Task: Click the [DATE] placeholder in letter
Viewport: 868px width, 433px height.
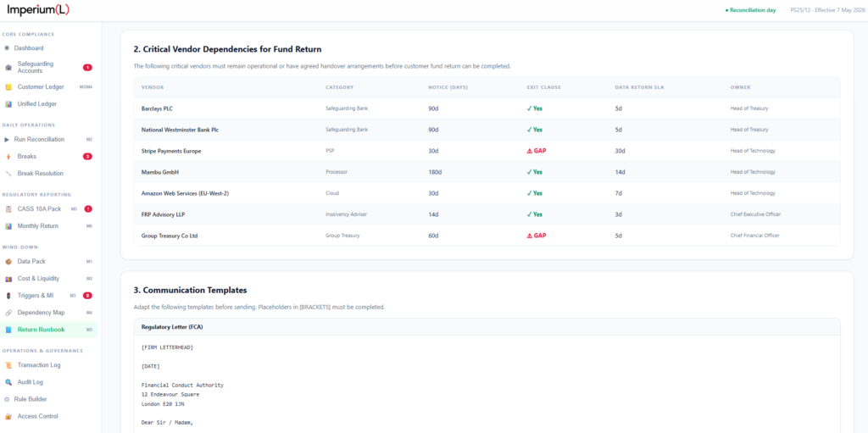Action: (151, 366)
